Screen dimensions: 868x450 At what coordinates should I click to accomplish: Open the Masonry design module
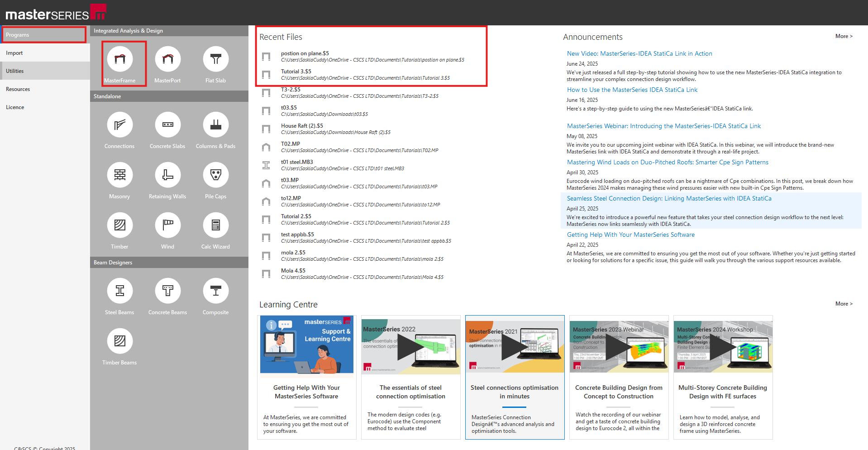[120, 175]
